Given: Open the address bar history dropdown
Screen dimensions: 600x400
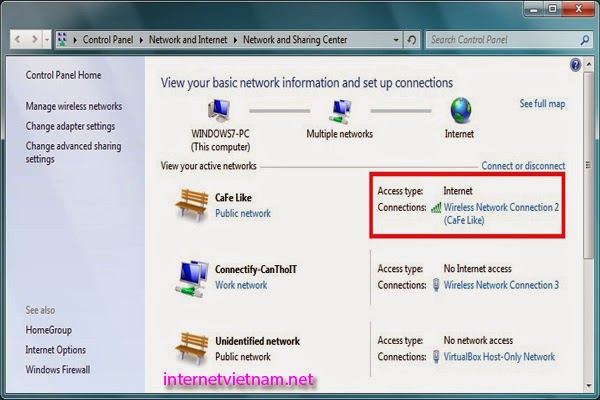Looking at the screenshot, I should point(396,39).
